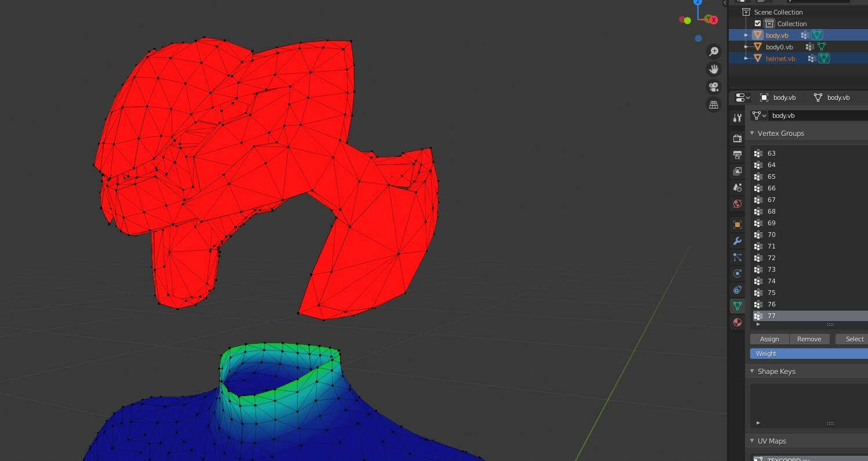
Task: Collapse the Shape Keys panel
Action: coord(753,371)
